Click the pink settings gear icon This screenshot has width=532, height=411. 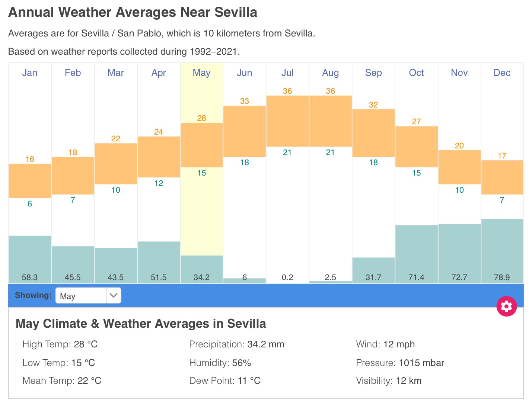tap(506, 306)
